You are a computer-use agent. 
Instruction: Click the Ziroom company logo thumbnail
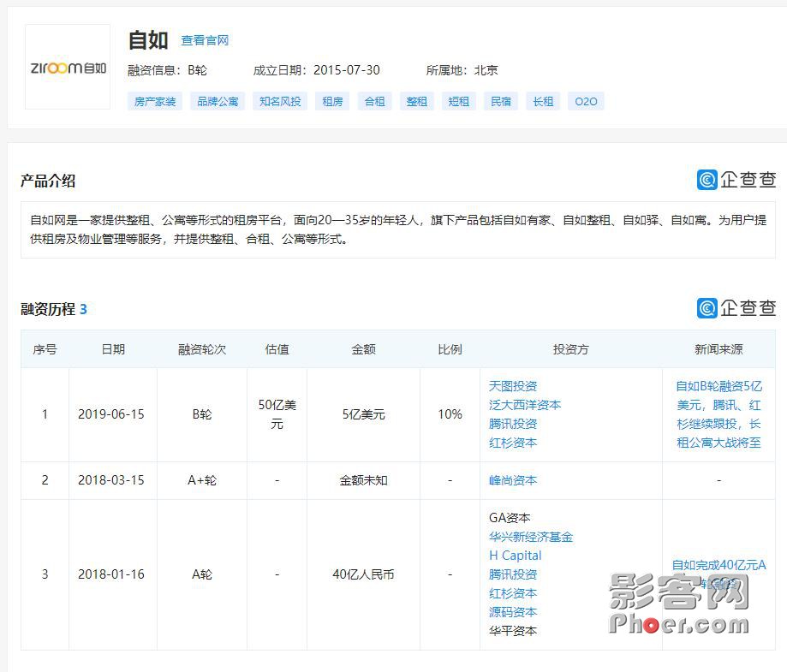[x=68, y=67]
